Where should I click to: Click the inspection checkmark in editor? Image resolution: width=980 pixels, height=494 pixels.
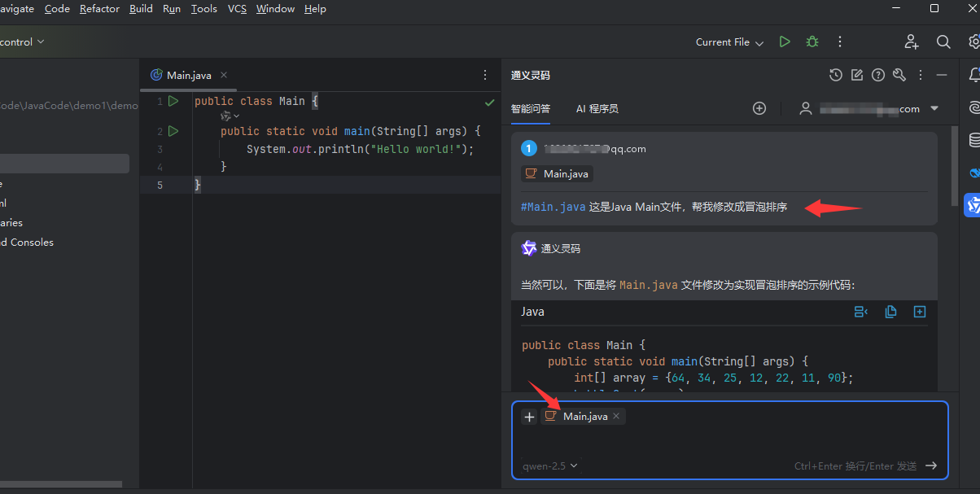coord(489,103)
